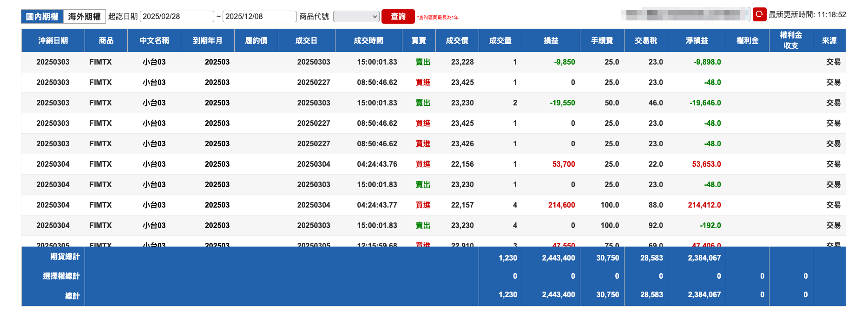Click the 53,700 profit cell

[563, 164]
